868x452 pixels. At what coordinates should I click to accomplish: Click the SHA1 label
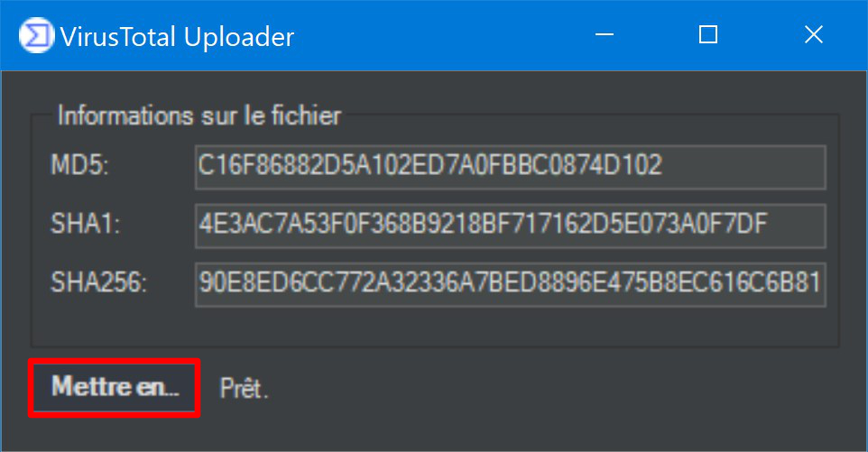pos(85,224)
